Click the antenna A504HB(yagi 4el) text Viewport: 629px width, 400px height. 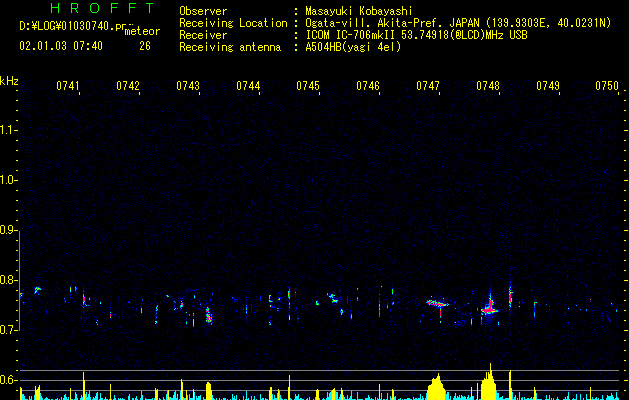pyautogui.click(x=353, y=47)
